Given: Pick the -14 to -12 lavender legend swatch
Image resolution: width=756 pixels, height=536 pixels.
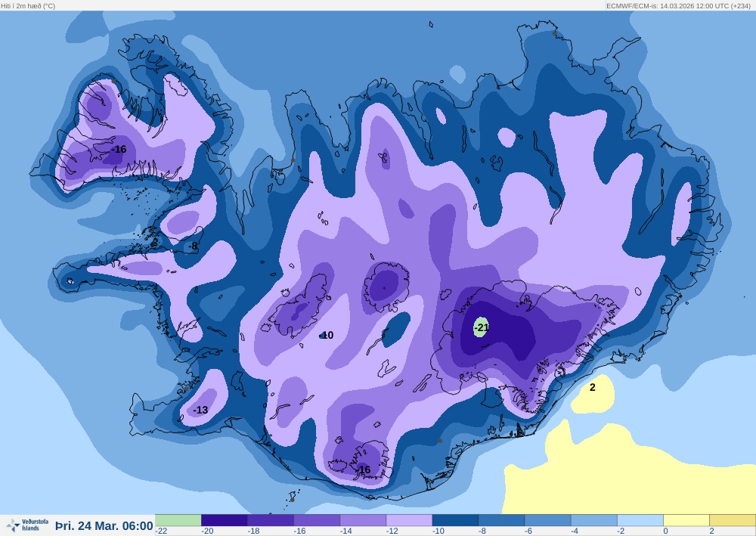Looking at the screenshot, I should pyautogui.click(x=363, y=520).
